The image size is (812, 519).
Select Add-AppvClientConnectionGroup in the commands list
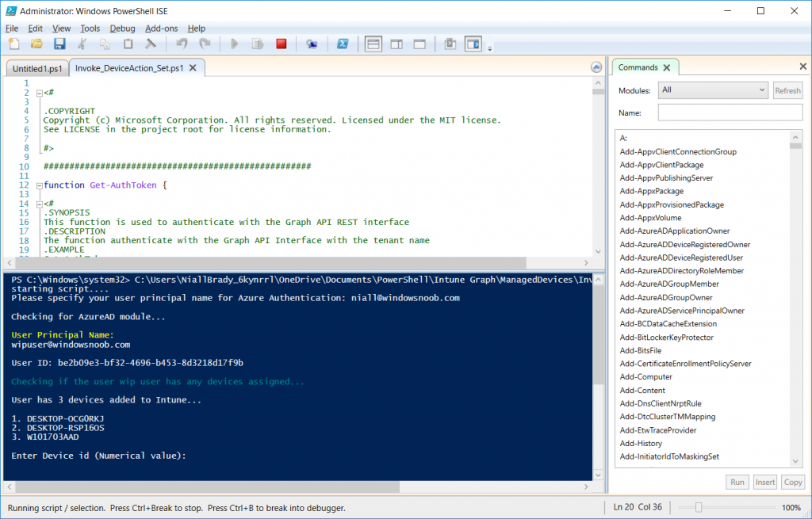[x=678, y=151]
